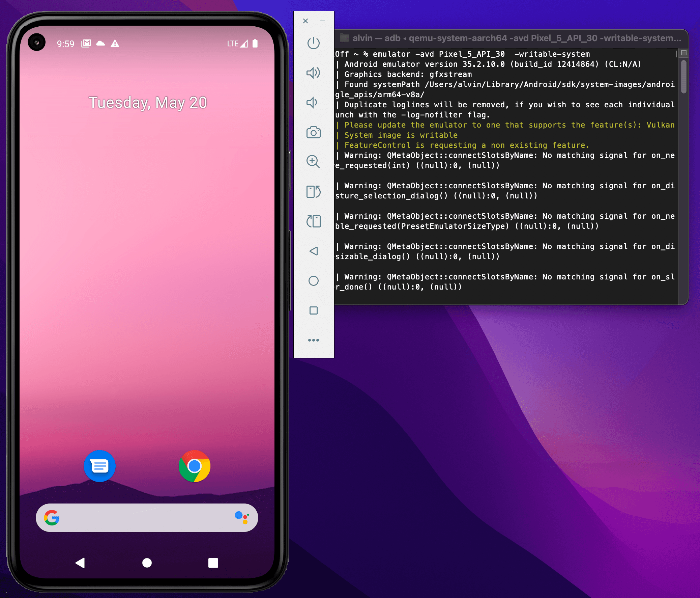
Task: Click the terminal window scrollbar
Action: coord(684,77)
